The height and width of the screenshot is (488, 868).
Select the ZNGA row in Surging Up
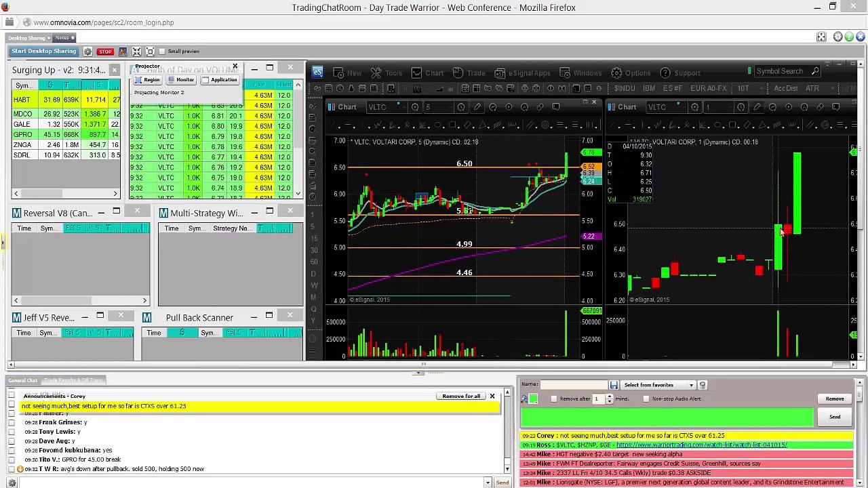[66, 145]
